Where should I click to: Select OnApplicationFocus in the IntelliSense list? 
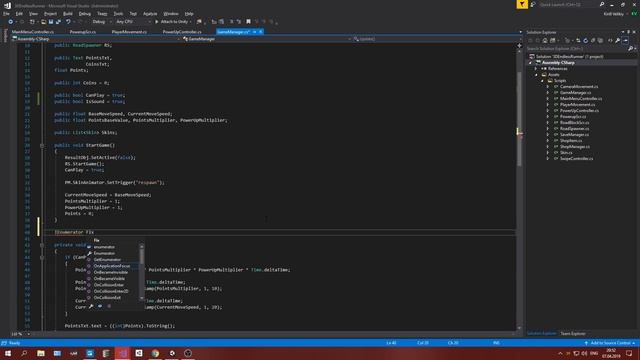112,266
